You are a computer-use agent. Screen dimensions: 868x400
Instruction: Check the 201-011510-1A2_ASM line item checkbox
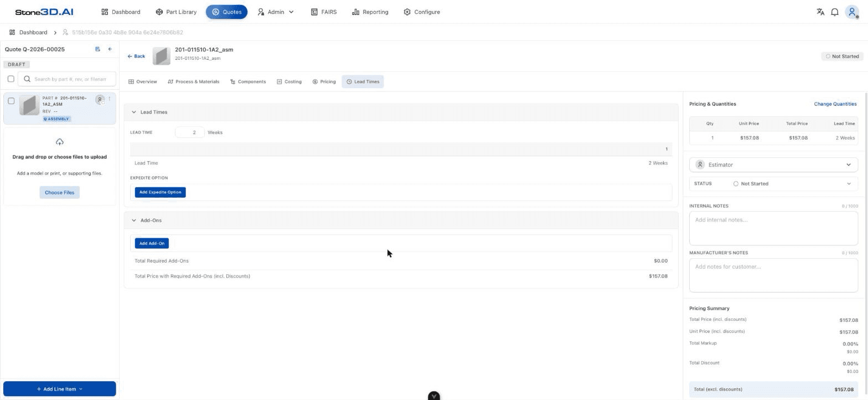pyautogui.click(x=11, y=101)
